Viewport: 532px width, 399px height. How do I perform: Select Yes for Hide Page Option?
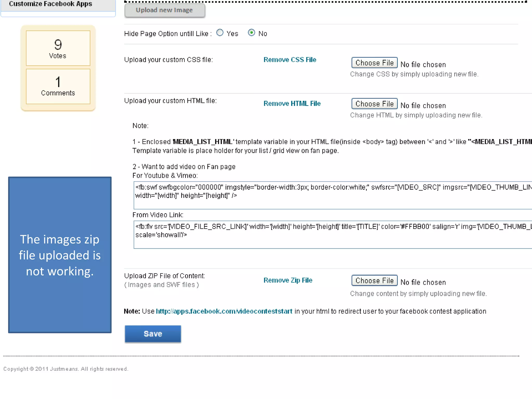[x=220, y=33]
